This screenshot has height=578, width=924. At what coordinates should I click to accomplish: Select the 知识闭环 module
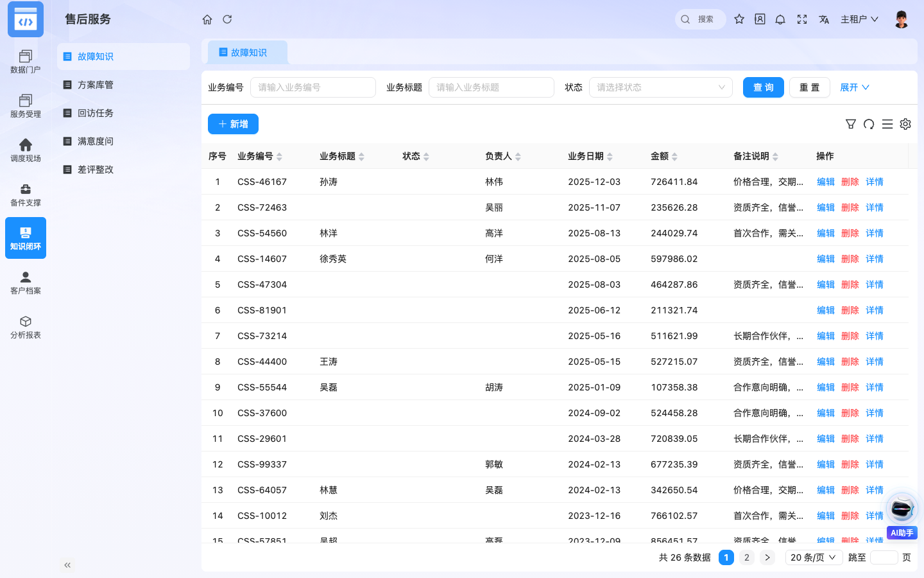[x=26, y=238]
